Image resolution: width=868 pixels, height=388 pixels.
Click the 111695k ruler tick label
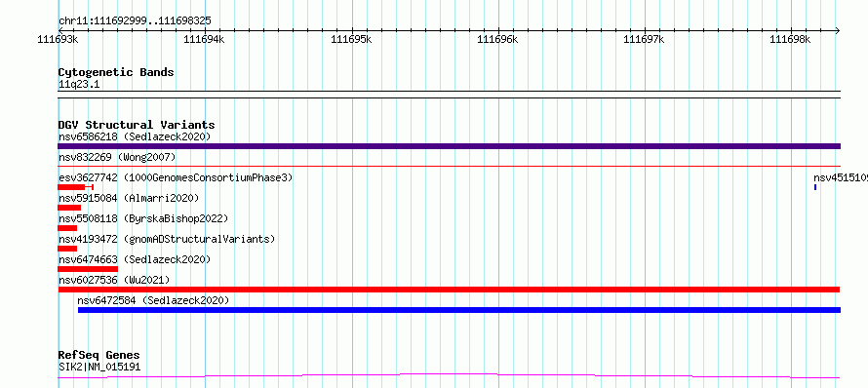tap(351, 39)
